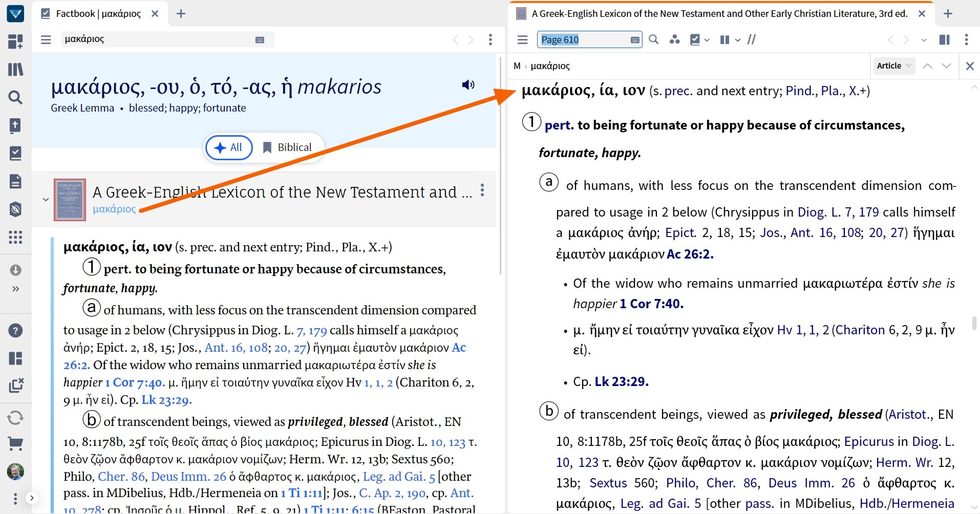Open the μακάριος link under the lexicon title
The height and width of the screenshot is (514, 980).
114,209
